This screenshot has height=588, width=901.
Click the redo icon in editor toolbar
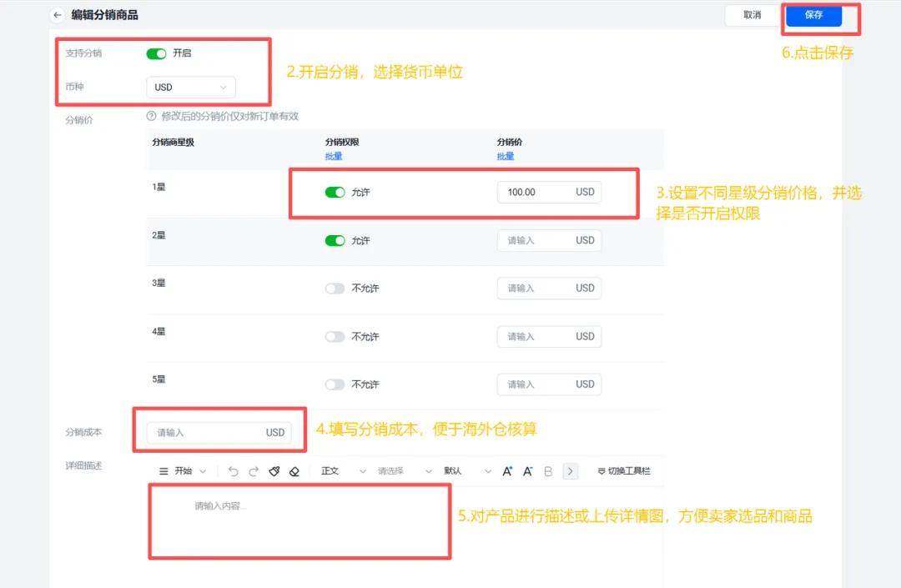click(x=254, y=471)
